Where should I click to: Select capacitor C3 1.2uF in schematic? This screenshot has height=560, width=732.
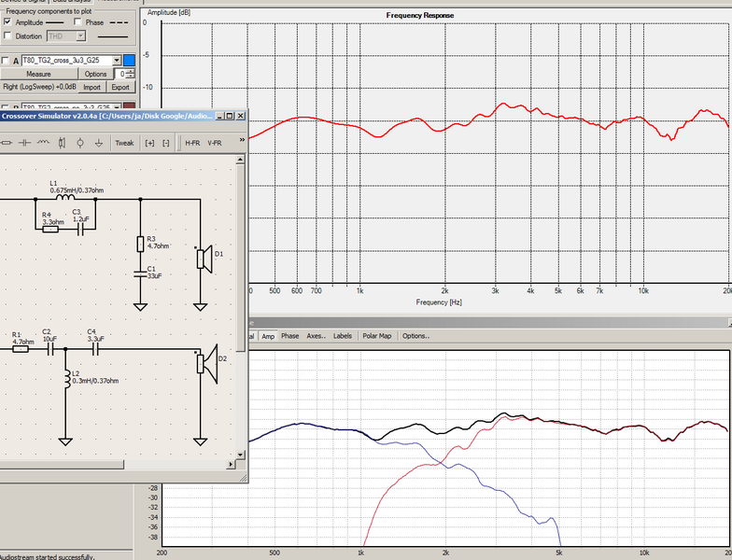point(80,230)
